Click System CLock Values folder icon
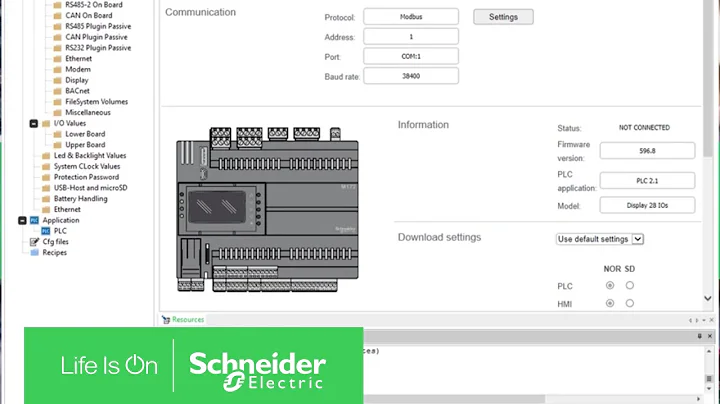Screen dimensions: 720x404 (46, 167)
